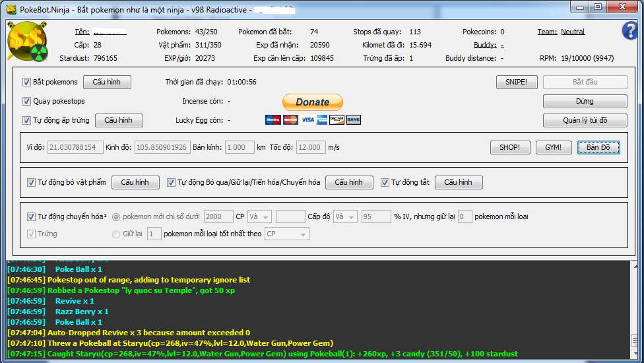
Task: Click the Discover card payment icon
Action: 337,120
